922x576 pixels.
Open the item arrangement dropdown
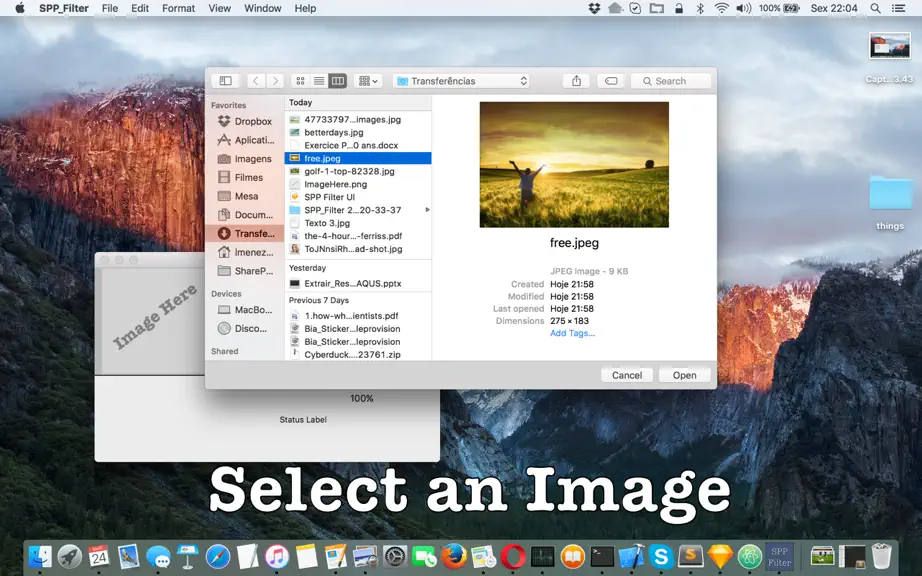pos(368,81)
